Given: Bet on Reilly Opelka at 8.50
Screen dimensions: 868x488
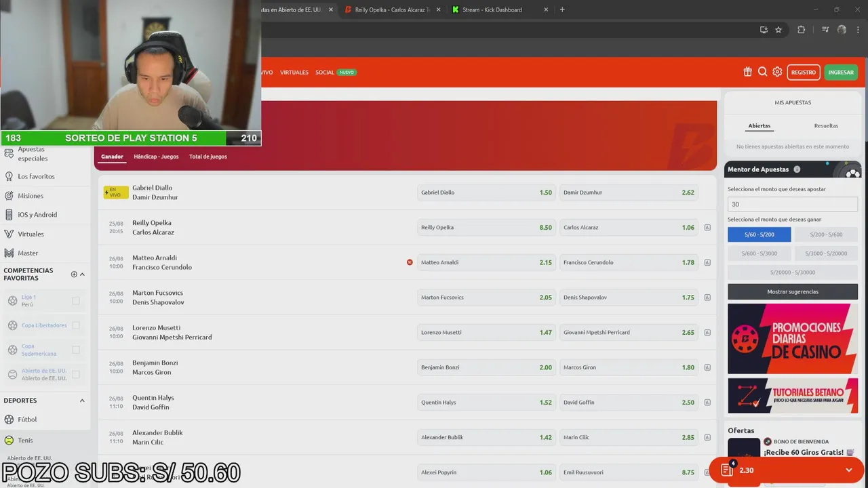Looking at the screenshot, I should pos(486,228).
